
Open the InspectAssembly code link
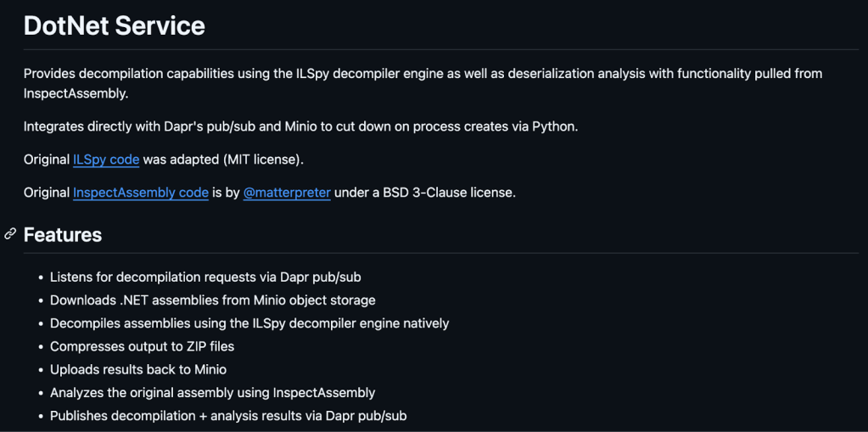[141, 193]
